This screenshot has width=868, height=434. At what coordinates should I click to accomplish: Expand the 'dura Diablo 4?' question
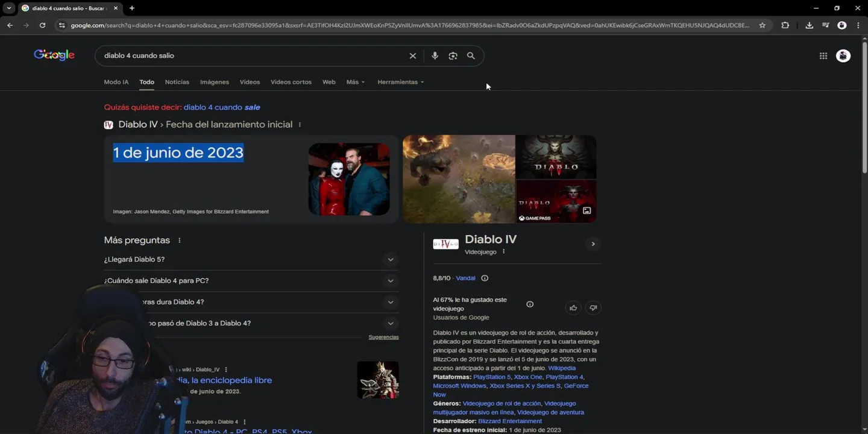pyautogui.click(x=251, y=302)
